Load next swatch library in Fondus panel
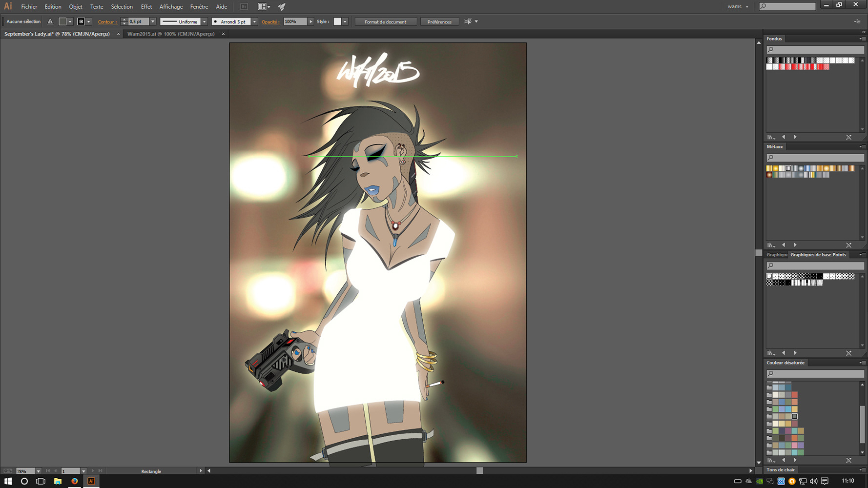This screenshot has height=488, width=868. (795, 137)
